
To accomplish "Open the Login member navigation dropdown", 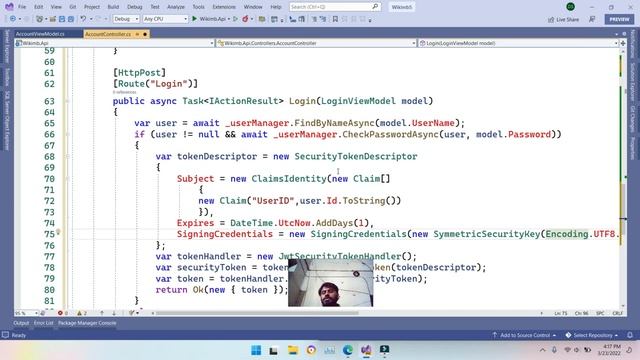I will (x=518, y=43).
